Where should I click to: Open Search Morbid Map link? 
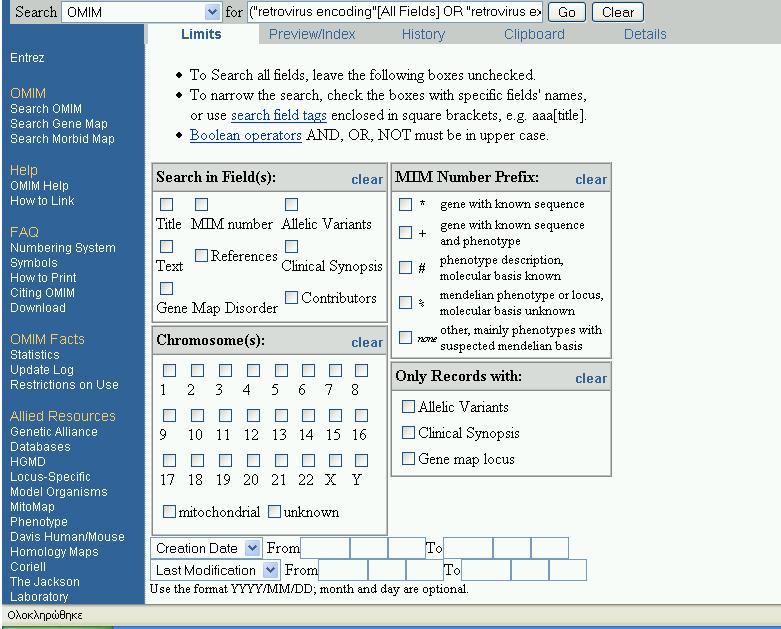(62, 138)
